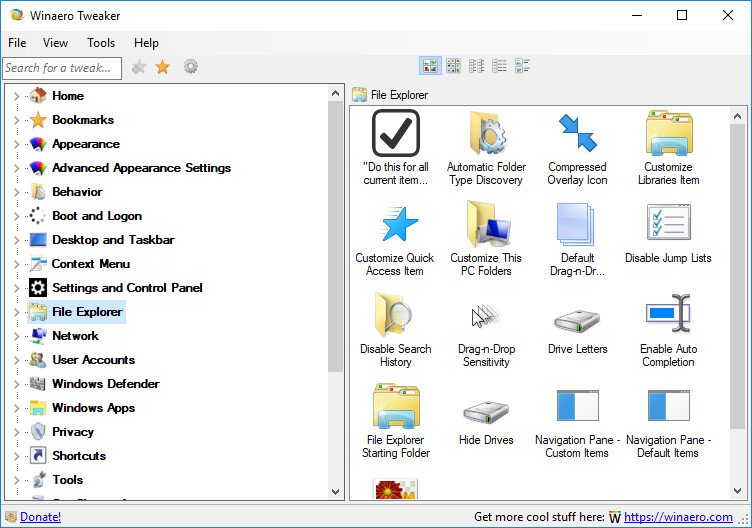This screenshot has height=528, width=752.
Task: Expand the Desktop and Taskbar node
Action: (16, 240)
